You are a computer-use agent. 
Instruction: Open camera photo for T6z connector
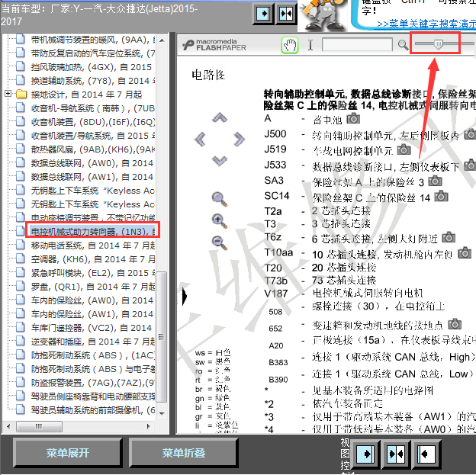pos(449,237)
